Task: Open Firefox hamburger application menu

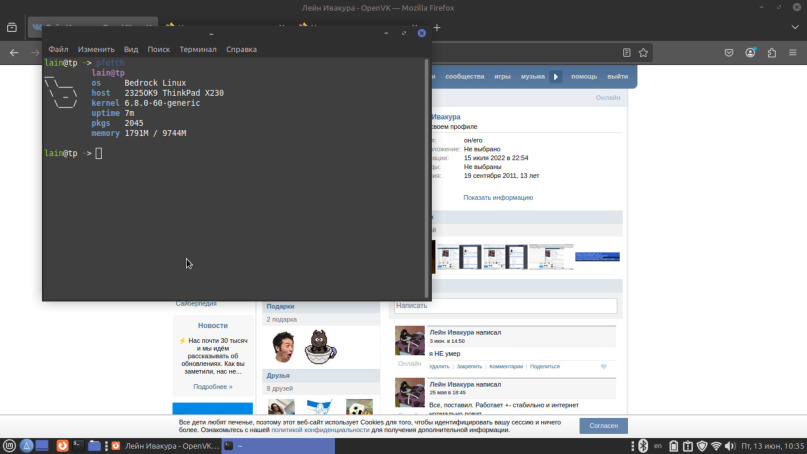Action: (793, 53)
